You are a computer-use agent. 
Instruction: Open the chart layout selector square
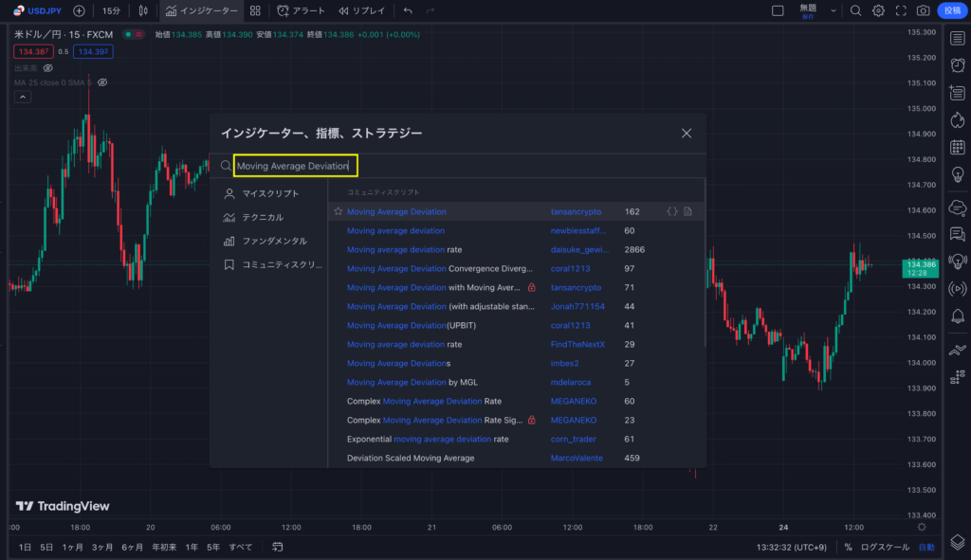(x=778, y=10)
